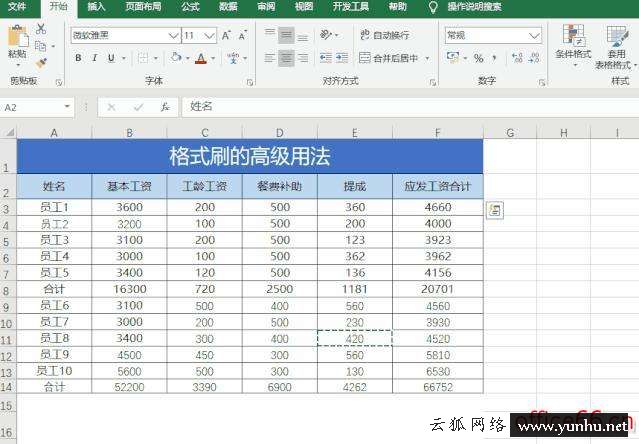This screenshot has width=639, height=444.
Task: Switch to the 数据 Data tab
Action: pyautogui.click(x=228, y=7)
